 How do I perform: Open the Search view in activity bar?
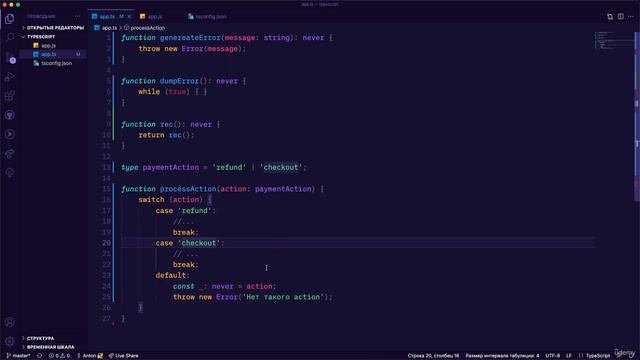coord(9,38)
